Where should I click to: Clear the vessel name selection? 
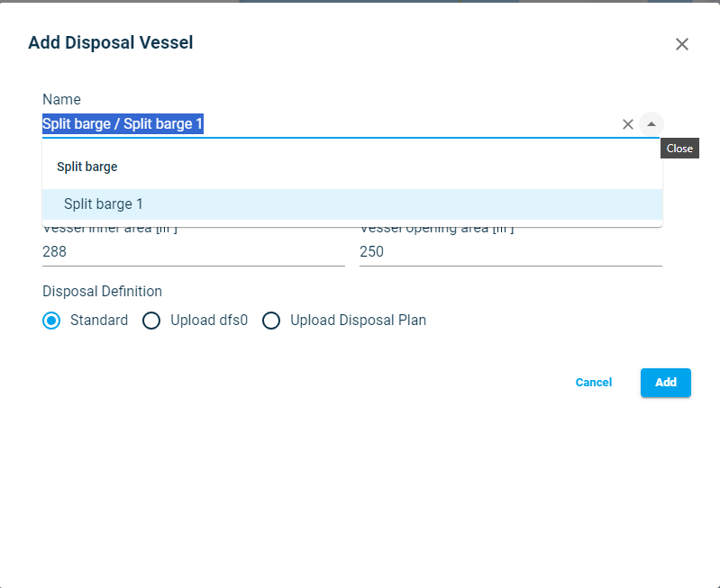click(x=628, y=124)
